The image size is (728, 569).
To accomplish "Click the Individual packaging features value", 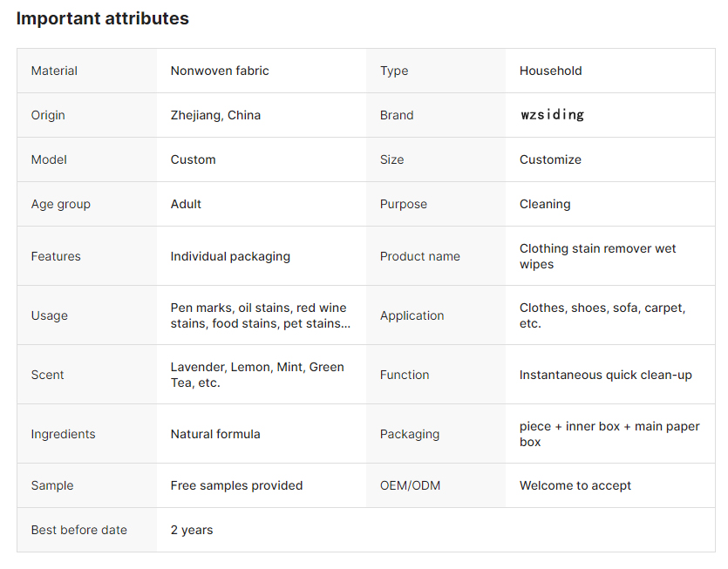I will tap(230, 256).
